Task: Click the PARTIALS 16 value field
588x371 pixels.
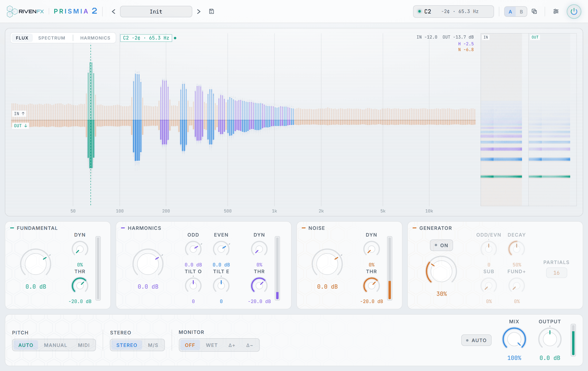Action: [x=556, y=273]
